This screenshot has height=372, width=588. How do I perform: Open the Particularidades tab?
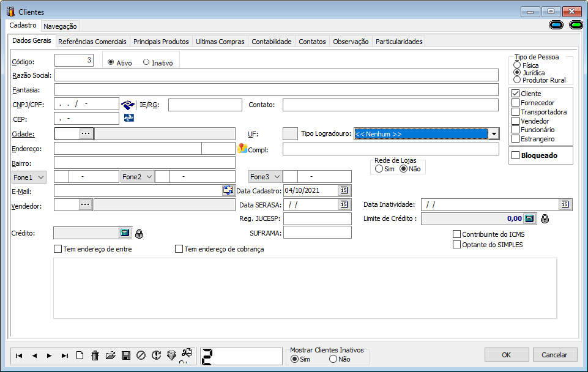point(399,42)
